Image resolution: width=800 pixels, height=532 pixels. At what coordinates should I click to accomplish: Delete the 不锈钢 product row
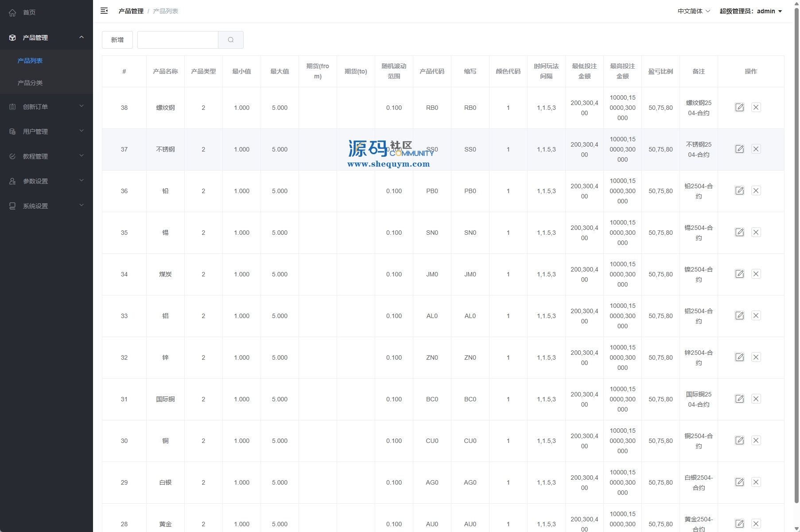click(756, 149)
